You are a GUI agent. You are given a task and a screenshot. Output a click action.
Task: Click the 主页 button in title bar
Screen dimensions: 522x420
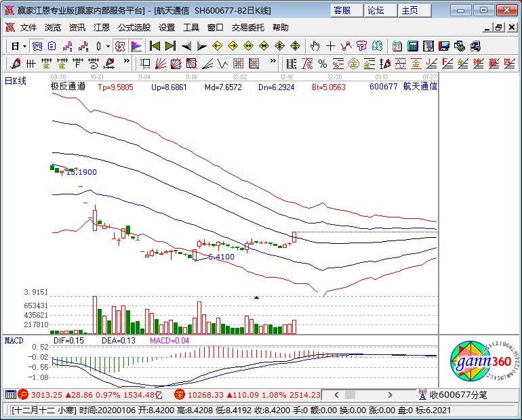tap(414, 11)
